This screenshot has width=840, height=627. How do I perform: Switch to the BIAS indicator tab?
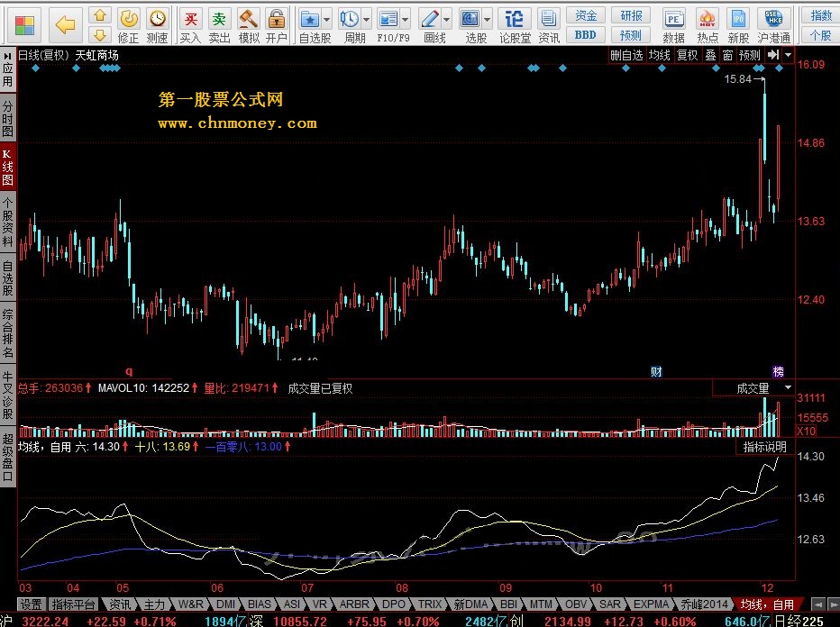260,604
